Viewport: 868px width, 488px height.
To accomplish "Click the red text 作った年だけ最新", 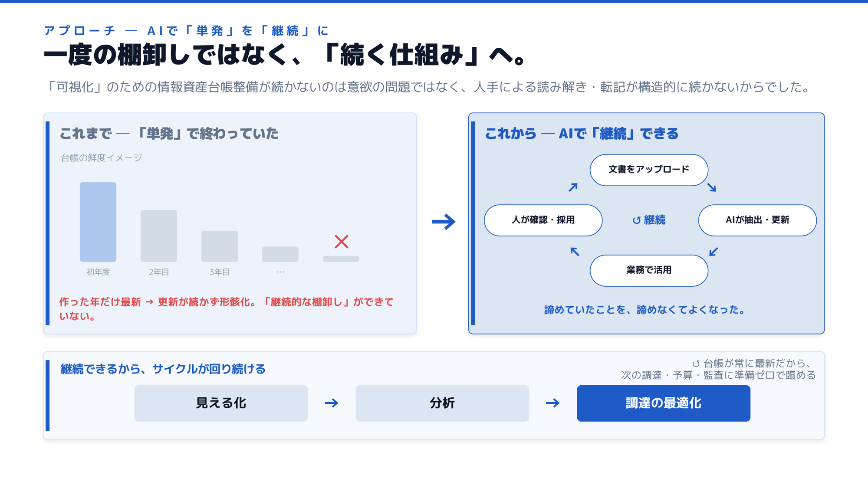I will [x=100, y=302].
